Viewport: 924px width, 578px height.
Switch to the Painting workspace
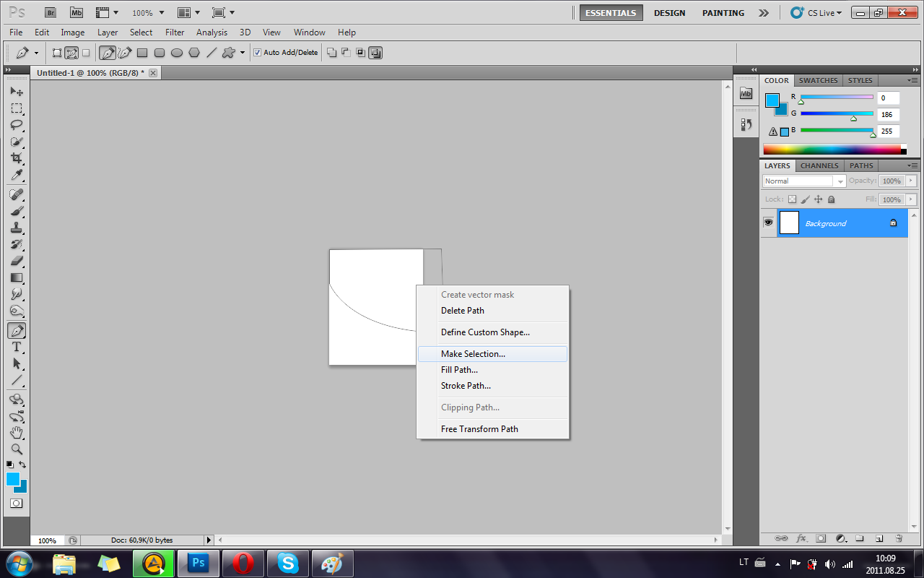coord(723,13)
